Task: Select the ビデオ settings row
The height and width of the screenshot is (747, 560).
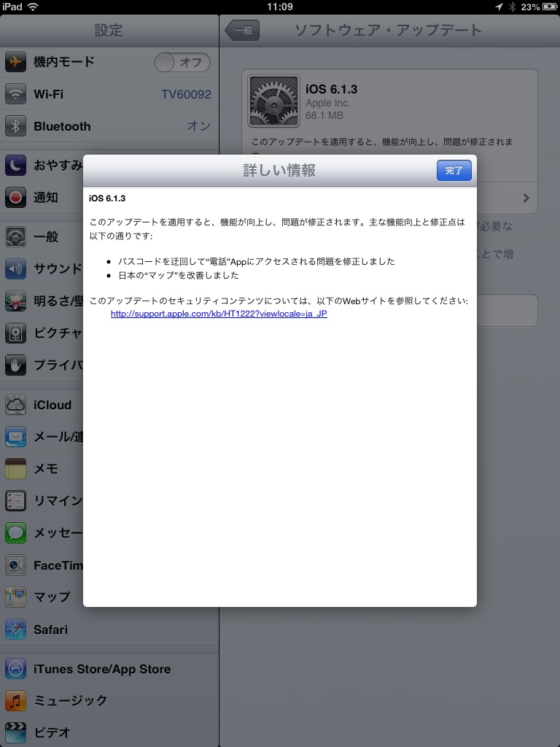Action: tap(109, 732)
